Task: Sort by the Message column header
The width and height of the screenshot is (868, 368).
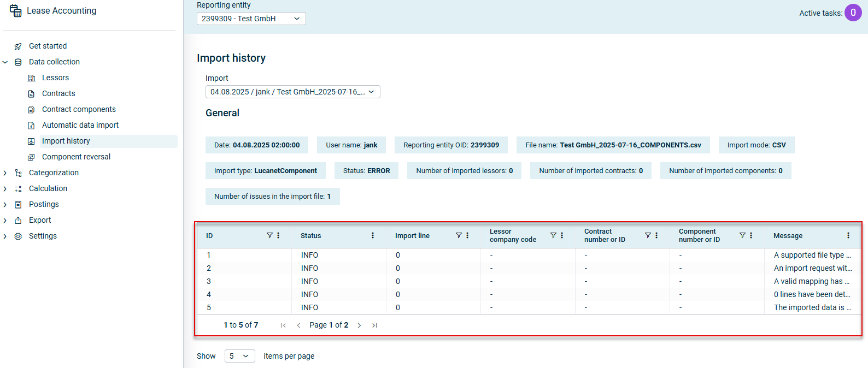Action: click(x=788, y=236)
